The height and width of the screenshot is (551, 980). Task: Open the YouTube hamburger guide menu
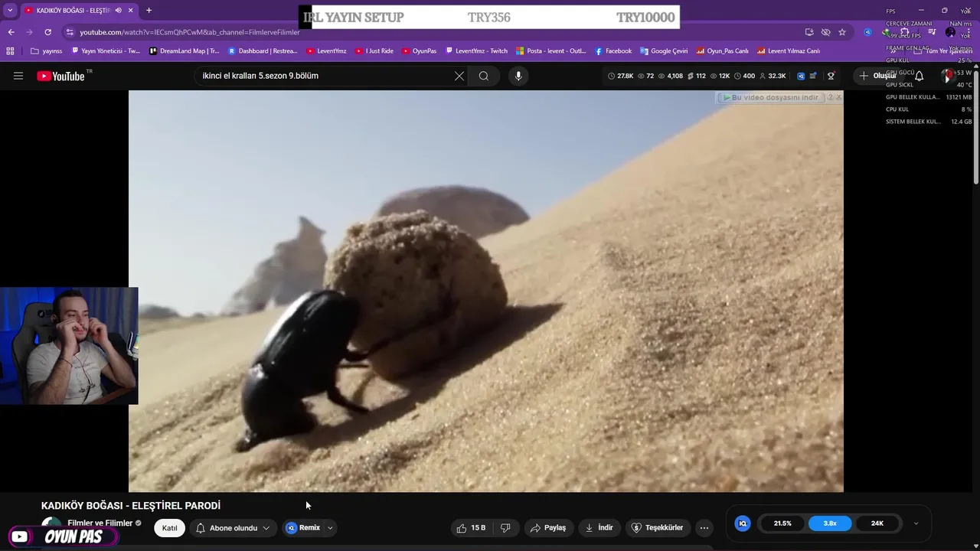pyautogui.click(x=18, y=76)
